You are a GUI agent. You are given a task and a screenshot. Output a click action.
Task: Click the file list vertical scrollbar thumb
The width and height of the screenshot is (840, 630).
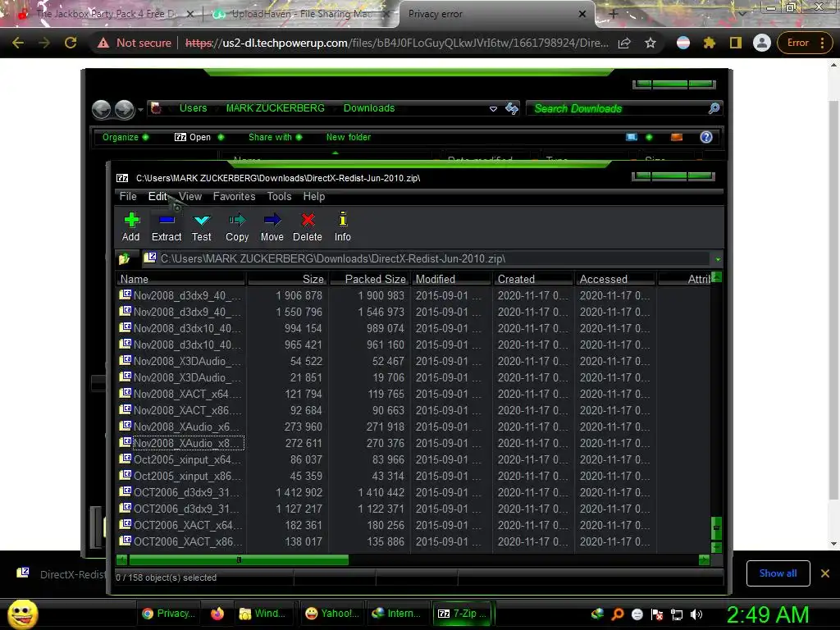pos(716,528)
